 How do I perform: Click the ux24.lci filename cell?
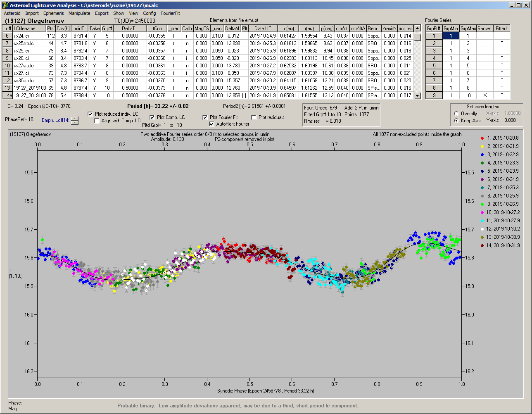[x=28, y=36]
